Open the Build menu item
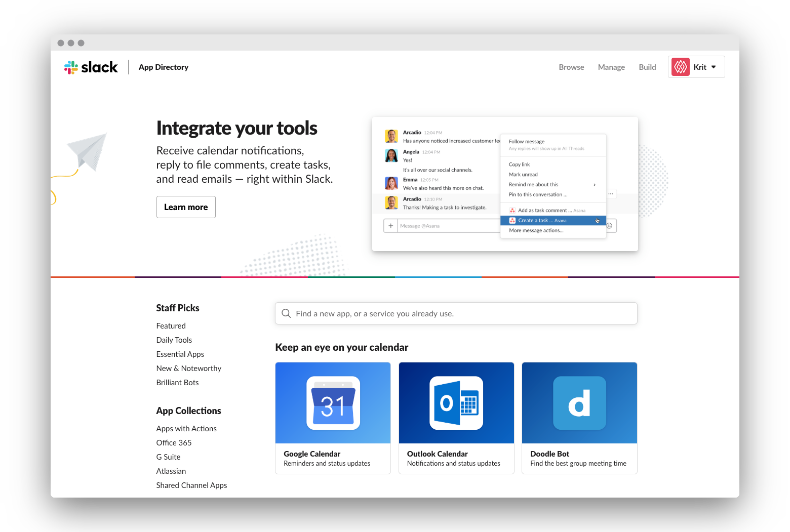The image size is (790, 532). (647, 67)
